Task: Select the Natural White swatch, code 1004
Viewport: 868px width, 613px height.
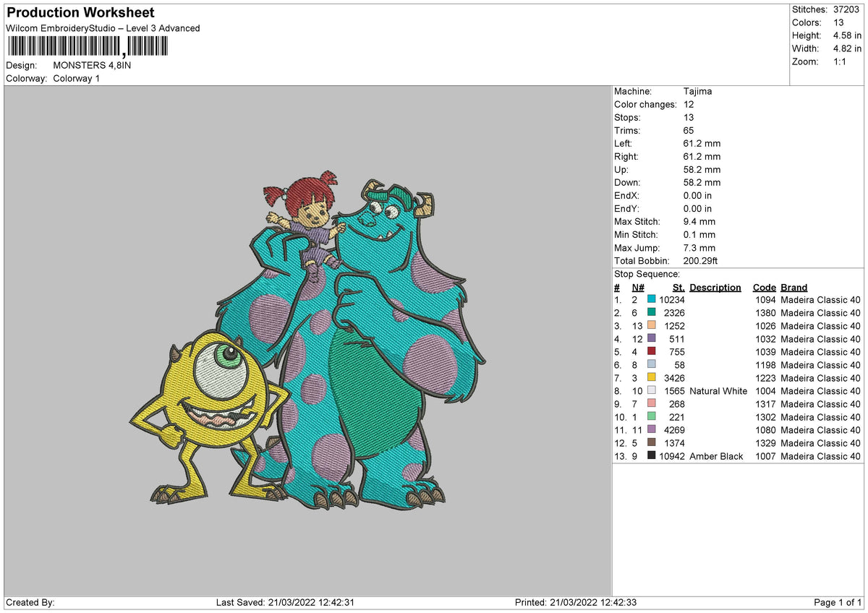Action: pyautogui.click(x=652, y=390)
